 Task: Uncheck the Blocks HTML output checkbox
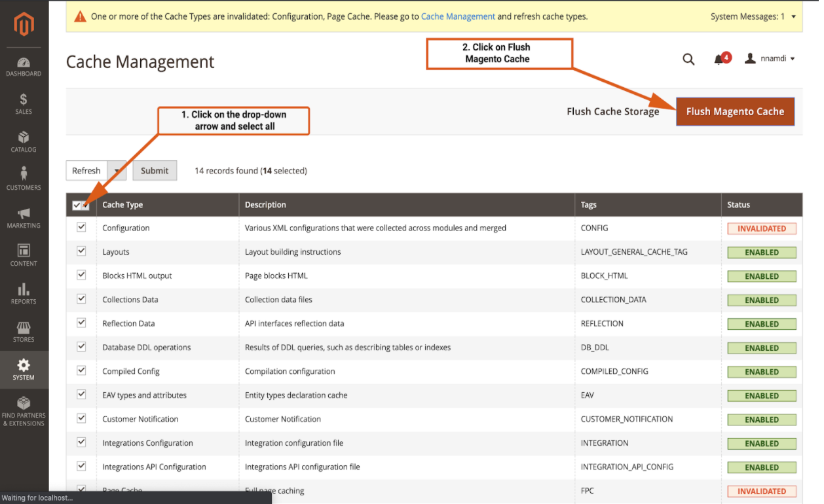pyautogui.click(x=82, y=275)
